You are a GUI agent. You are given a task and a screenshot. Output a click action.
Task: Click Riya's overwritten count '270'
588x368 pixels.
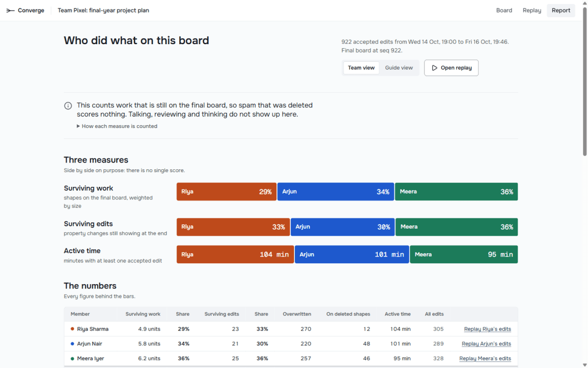(306, 329)
